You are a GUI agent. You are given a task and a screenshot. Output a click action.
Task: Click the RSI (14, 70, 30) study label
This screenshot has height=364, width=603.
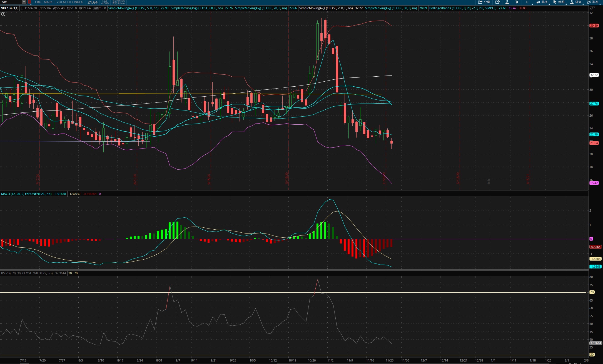(x=27, y=273)
